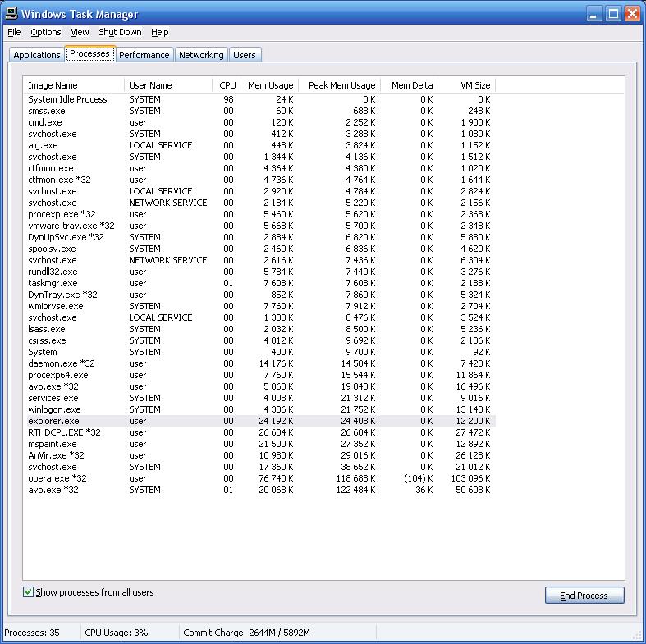Open the View menu

click(80, 32)
